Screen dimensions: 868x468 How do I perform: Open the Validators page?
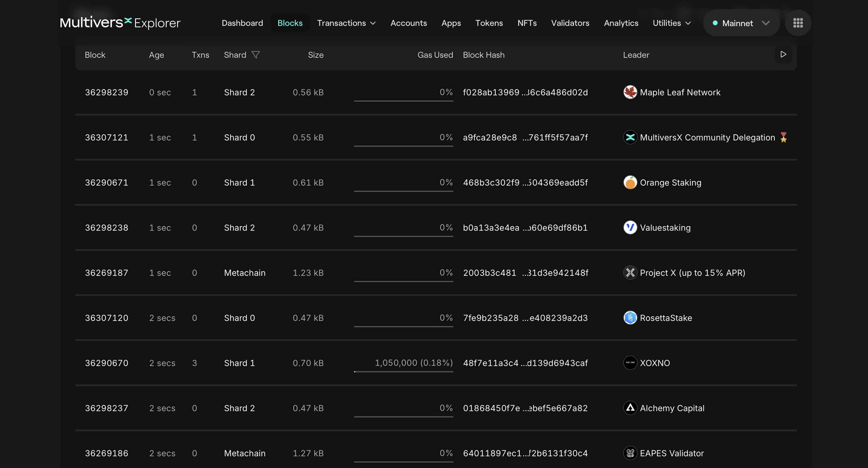(570, 23)
